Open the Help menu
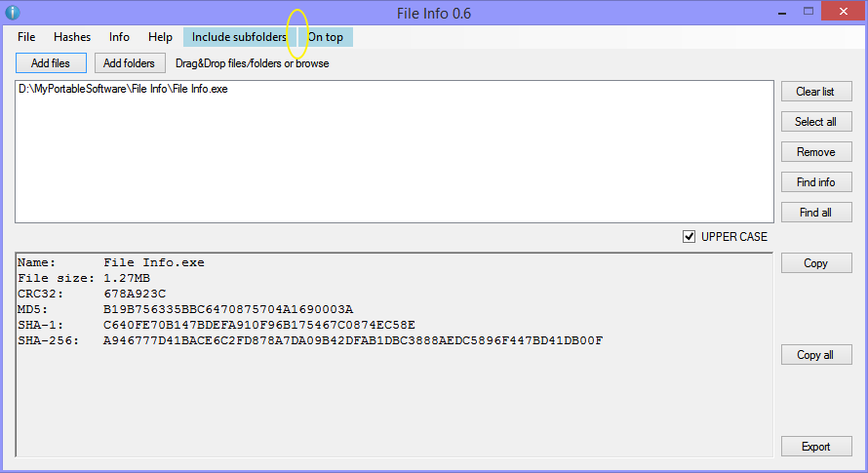868x473 pixels. point(160,37)
